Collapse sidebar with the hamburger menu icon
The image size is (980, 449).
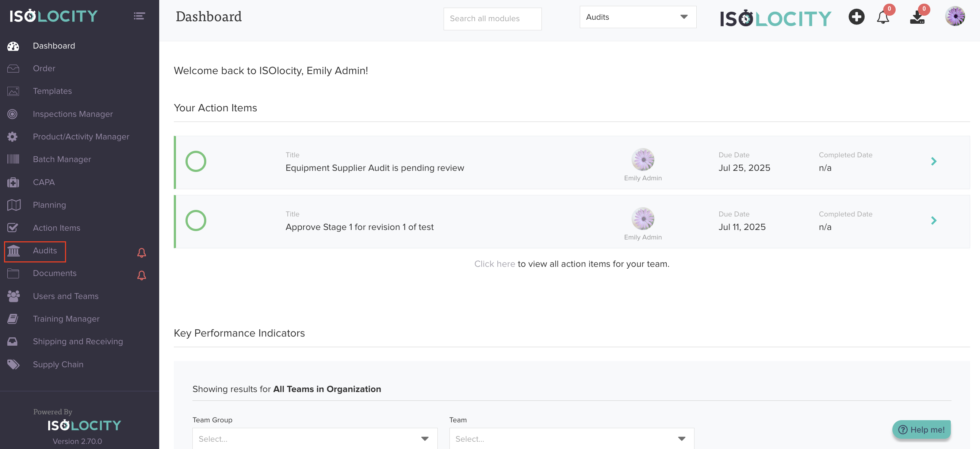tap(139, 16)
